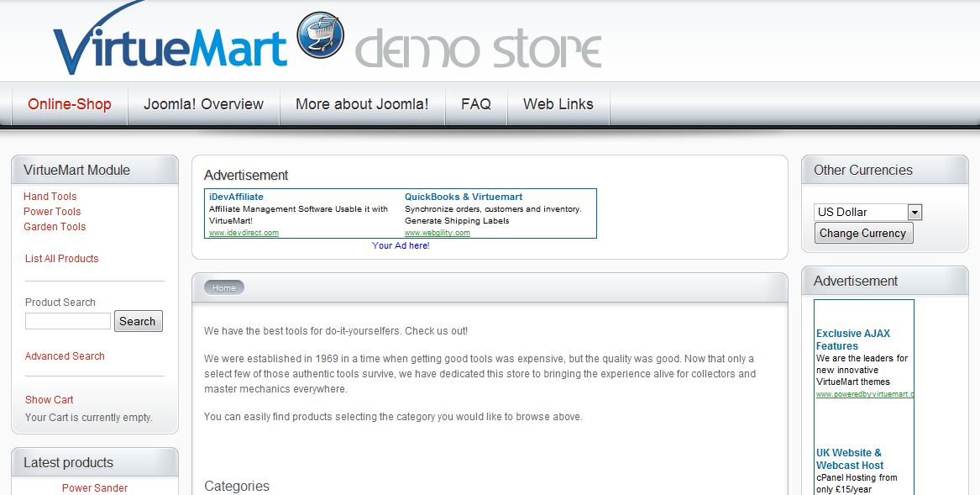Click the 'Other Currencies' module title

[x=863, y=171]
